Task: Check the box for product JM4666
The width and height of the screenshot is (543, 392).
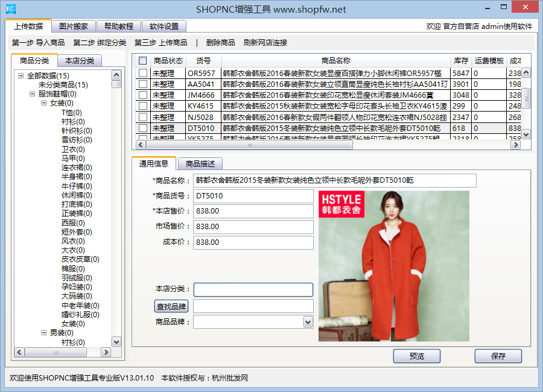Action: tap(142, 95)
